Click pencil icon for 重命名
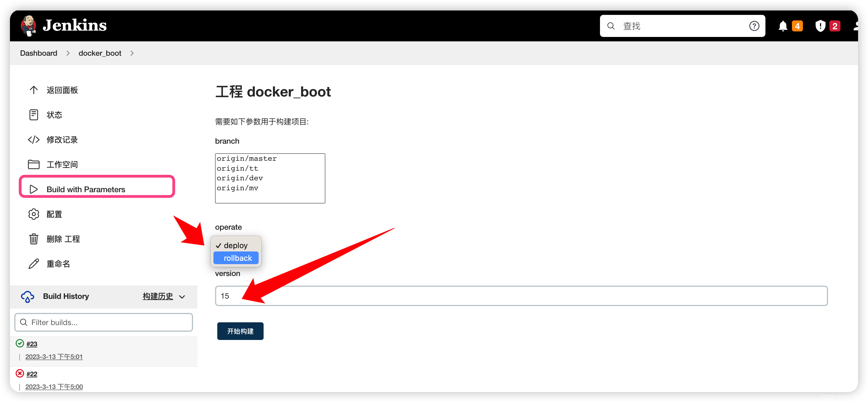 pos(33,264)
